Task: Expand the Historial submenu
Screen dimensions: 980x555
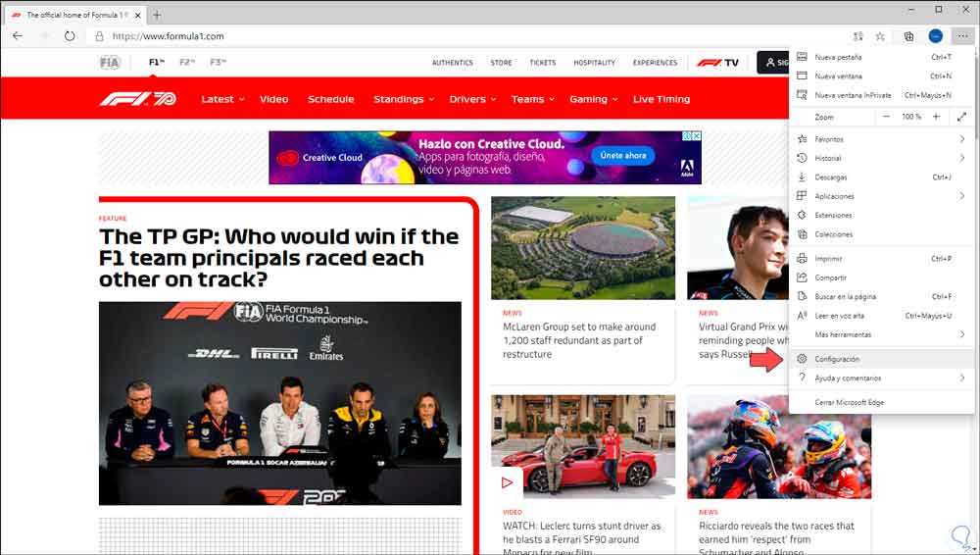Action: [x=881, y=158]
